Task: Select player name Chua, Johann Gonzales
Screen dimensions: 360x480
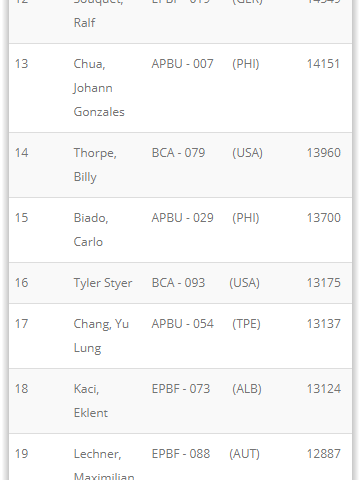Action: click(x=99, y=88)
